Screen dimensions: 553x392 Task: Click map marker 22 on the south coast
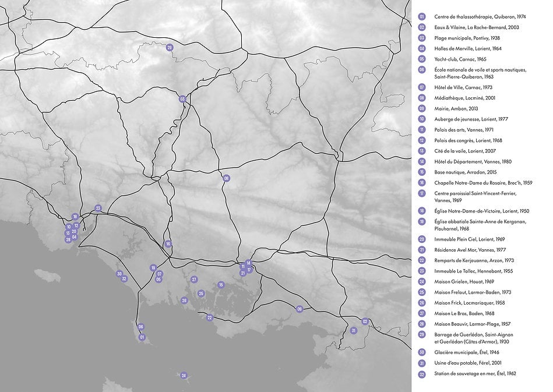point(210,317)
